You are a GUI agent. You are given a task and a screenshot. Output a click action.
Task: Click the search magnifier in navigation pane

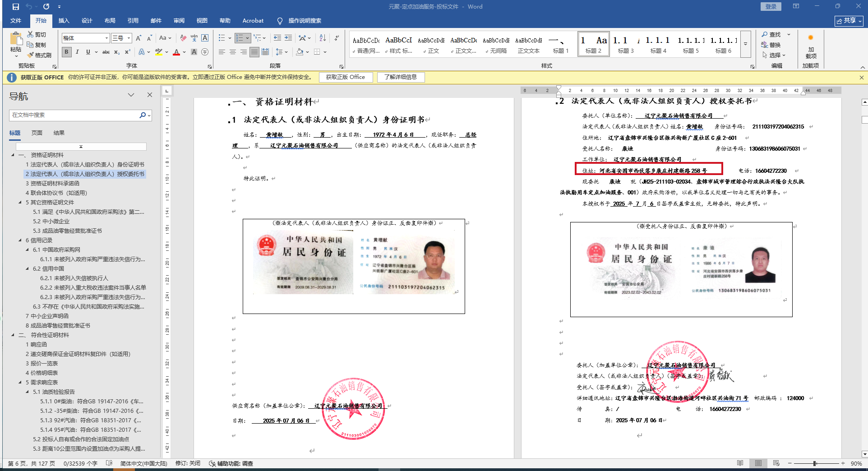click(x=143, y=115)
